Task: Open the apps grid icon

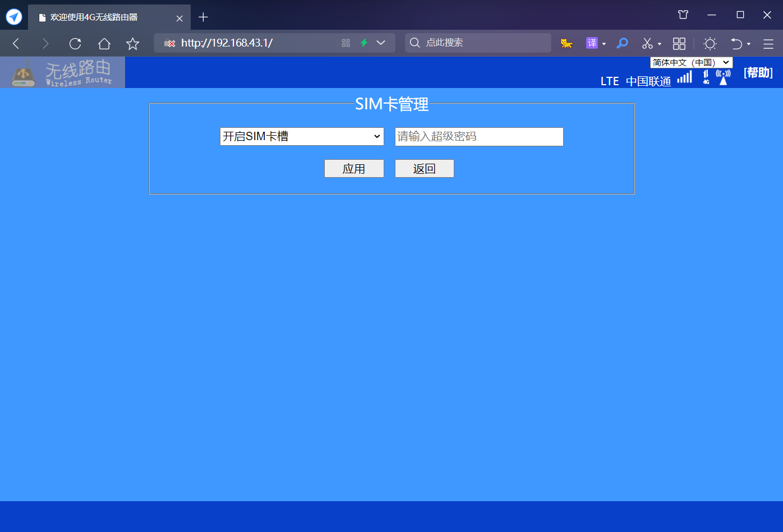Action: pyautogui.click(x=679, y=43)
